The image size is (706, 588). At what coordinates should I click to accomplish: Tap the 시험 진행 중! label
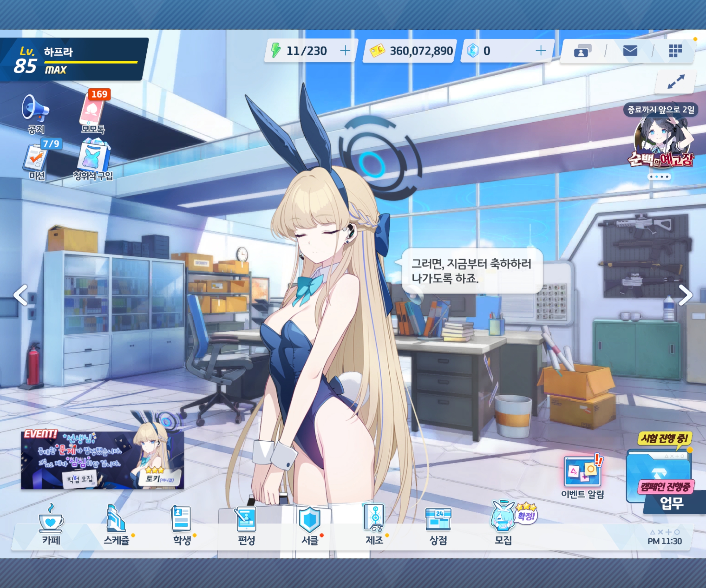(x=664, y=438)
